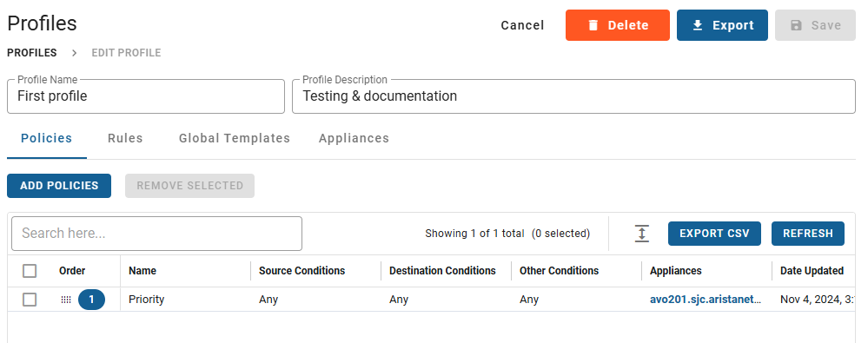Click the trash icon on Delete button

[x=593, y=25]
